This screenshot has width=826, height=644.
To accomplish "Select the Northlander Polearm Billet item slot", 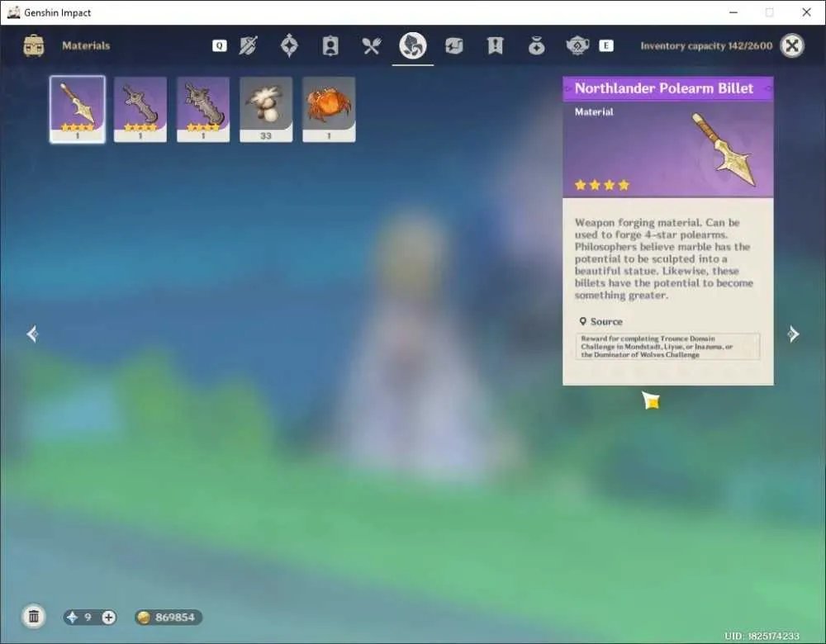I will [x=78, y=110].
